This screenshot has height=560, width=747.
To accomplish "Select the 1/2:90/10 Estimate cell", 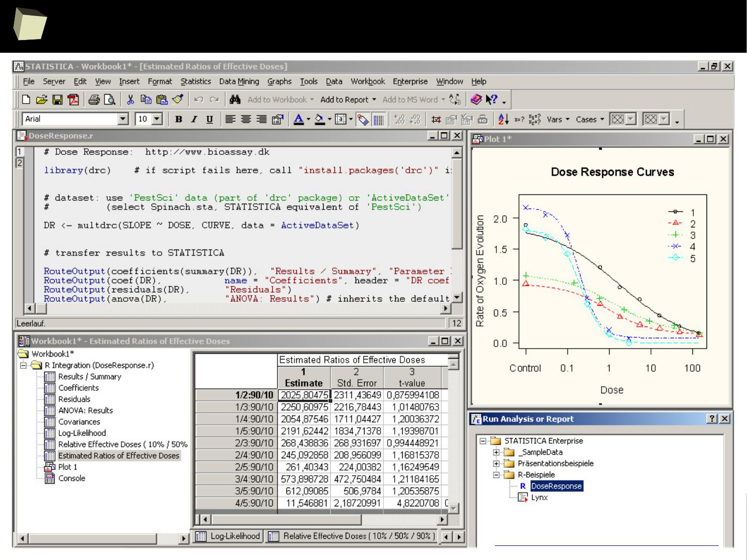I will 304,395.
